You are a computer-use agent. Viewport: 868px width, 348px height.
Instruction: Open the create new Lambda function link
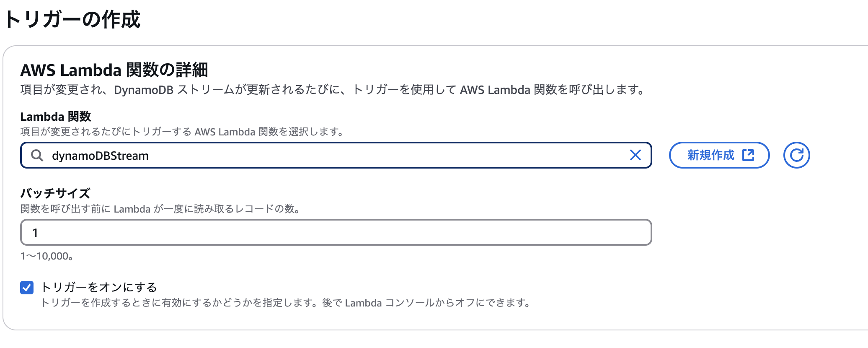(x=719, y=155)
